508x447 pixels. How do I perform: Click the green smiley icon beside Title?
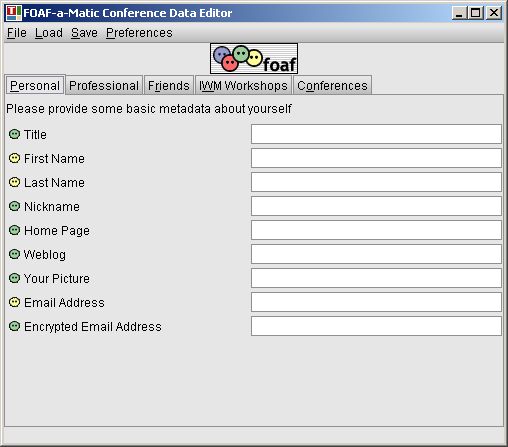(14, 134)
